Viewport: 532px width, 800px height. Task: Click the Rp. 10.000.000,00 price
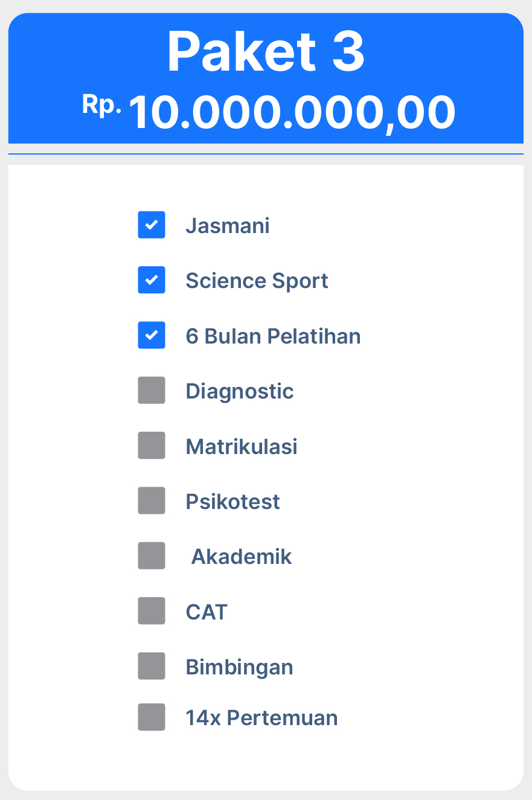pyautogui.click(x=269, y=112)
